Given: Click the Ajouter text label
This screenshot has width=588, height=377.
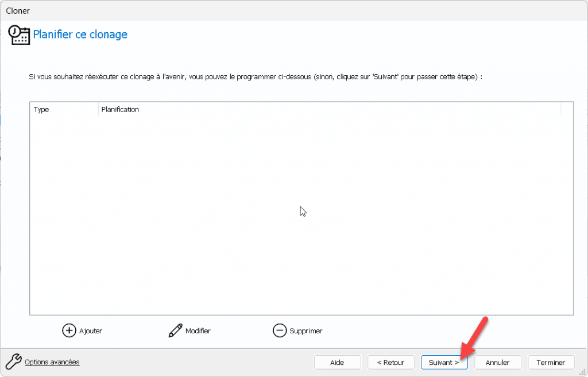Looking at the screenshot, I should tap(91, 331).
